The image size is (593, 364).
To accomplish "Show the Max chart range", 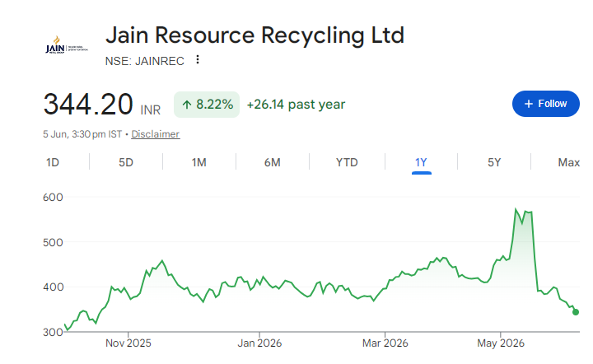I will click(x=569, y=162).
